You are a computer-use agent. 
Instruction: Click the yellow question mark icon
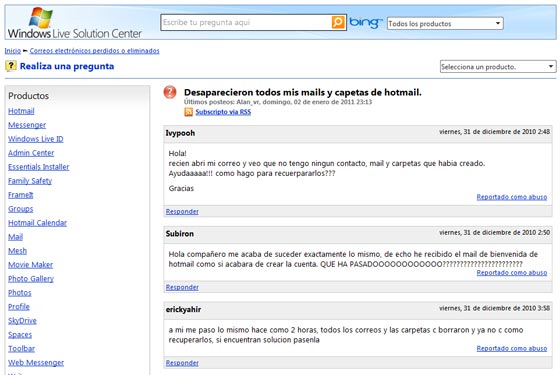(11, 66)
